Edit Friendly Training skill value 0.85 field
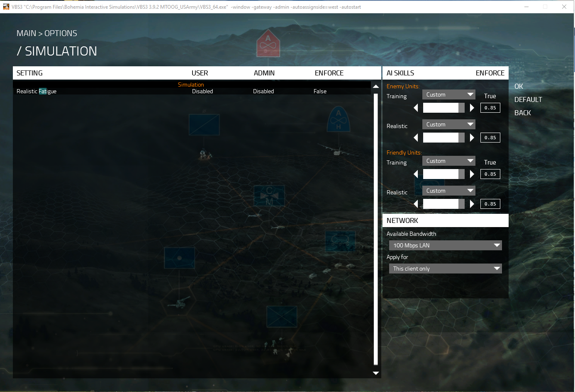 [490, 174]
